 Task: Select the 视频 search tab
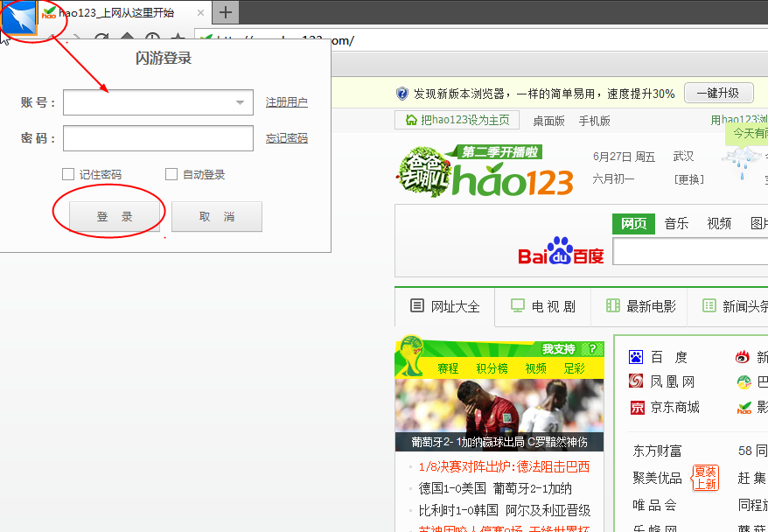click(719, 223)
